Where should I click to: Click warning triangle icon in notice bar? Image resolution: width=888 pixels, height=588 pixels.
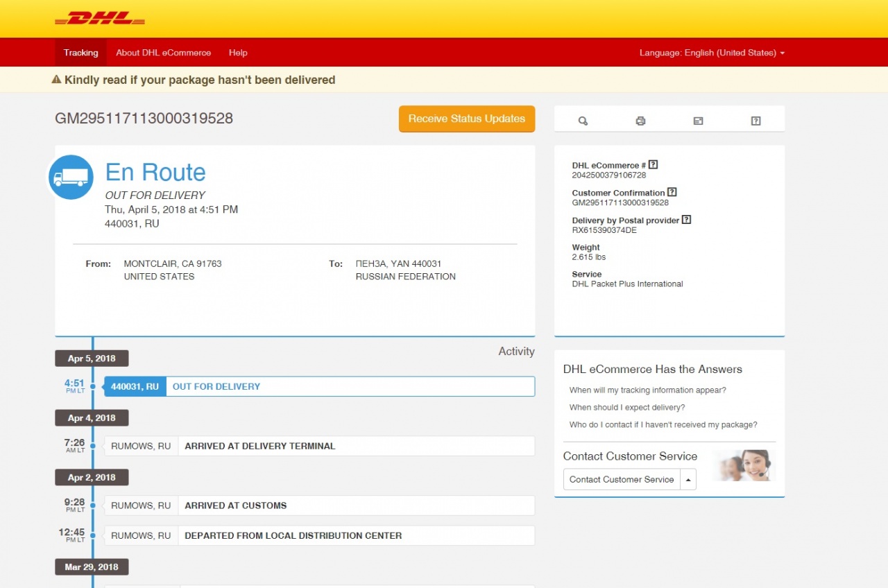tap(57, 80)
